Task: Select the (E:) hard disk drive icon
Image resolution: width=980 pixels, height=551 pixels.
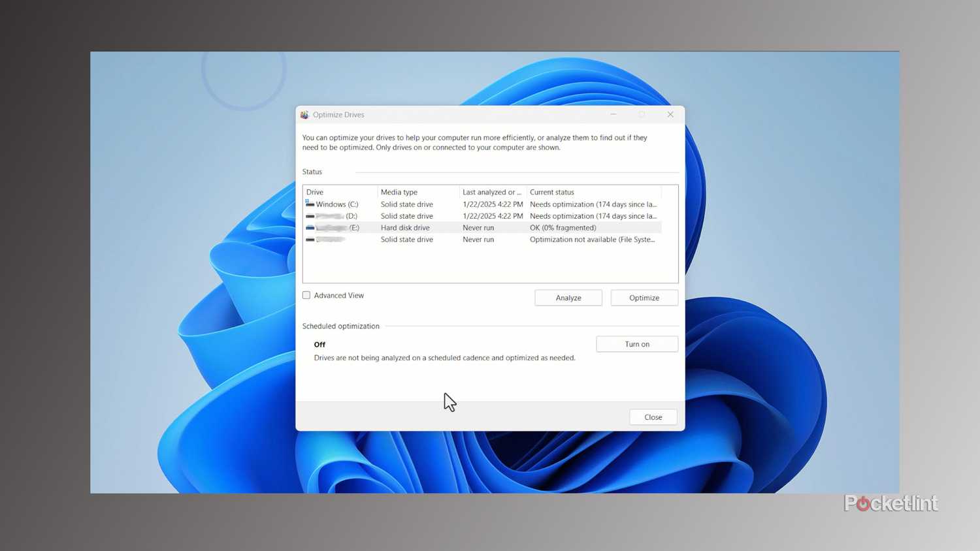Action: (310, 228)
